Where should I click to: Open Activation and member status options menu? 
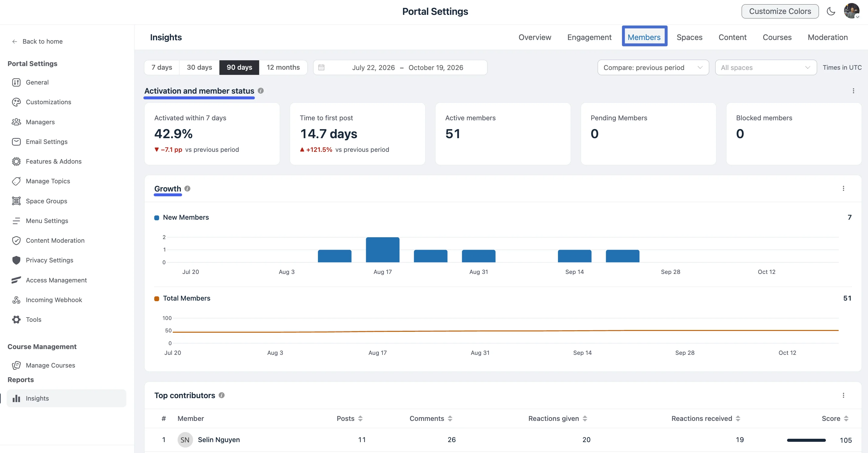coord(853,91)
